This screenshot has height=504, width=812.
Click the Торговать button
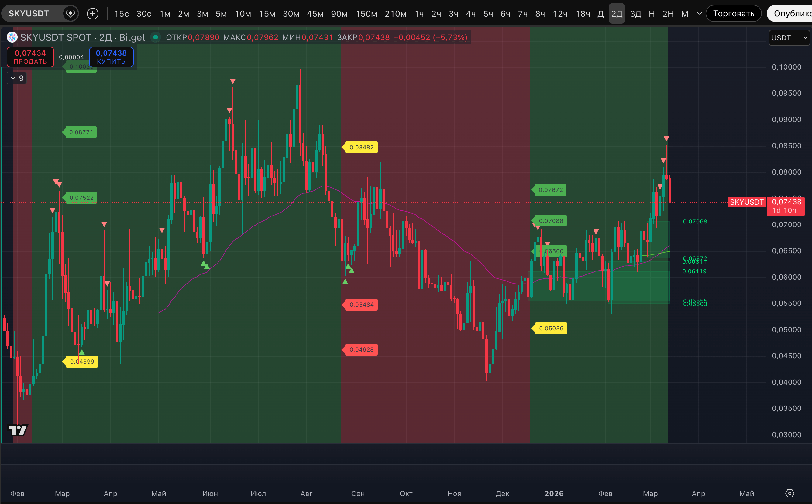[x=733, y=14]
